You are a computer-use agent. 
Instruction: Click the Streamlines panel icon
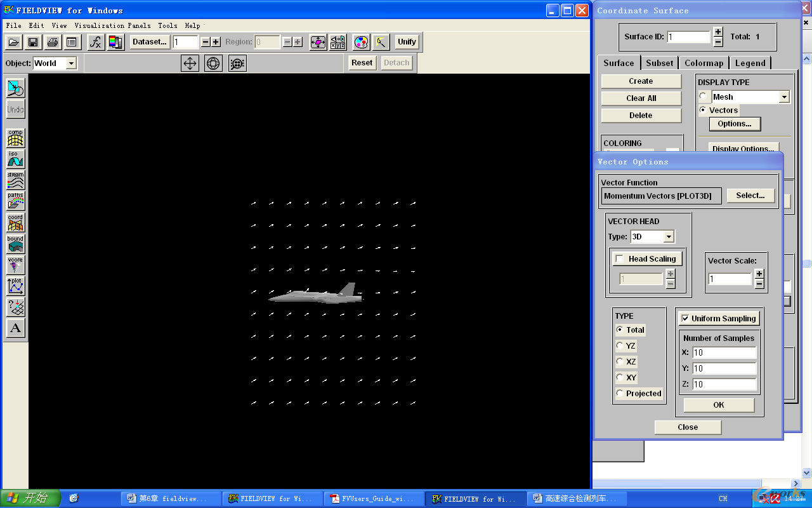[x=15, y=180]
